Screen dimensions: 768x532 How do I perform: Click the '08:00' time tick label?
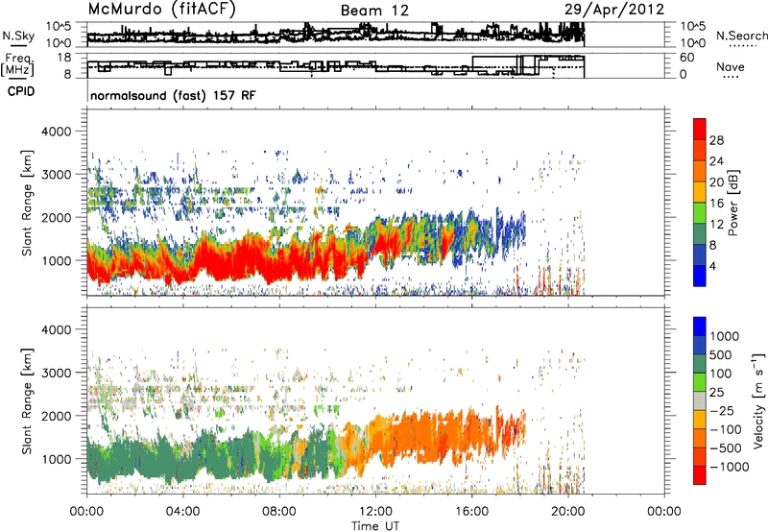pyautogui.click(x=279, y=512)
